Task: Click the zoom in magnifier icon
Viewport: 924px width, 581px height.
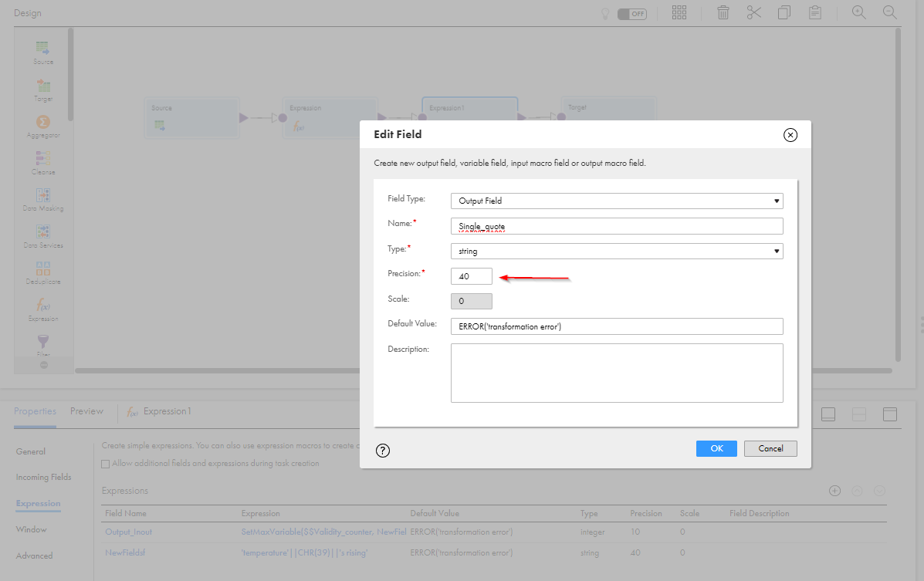Action: [858, 12]
